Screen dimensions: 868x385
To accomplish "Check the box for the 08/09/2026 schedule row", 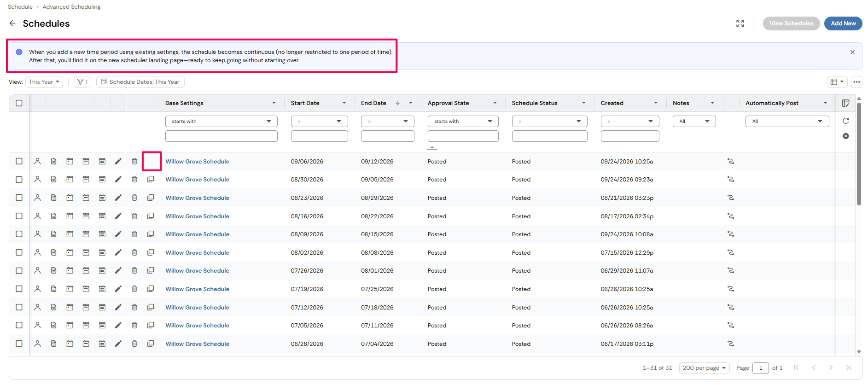I will [x=19, y=234].
